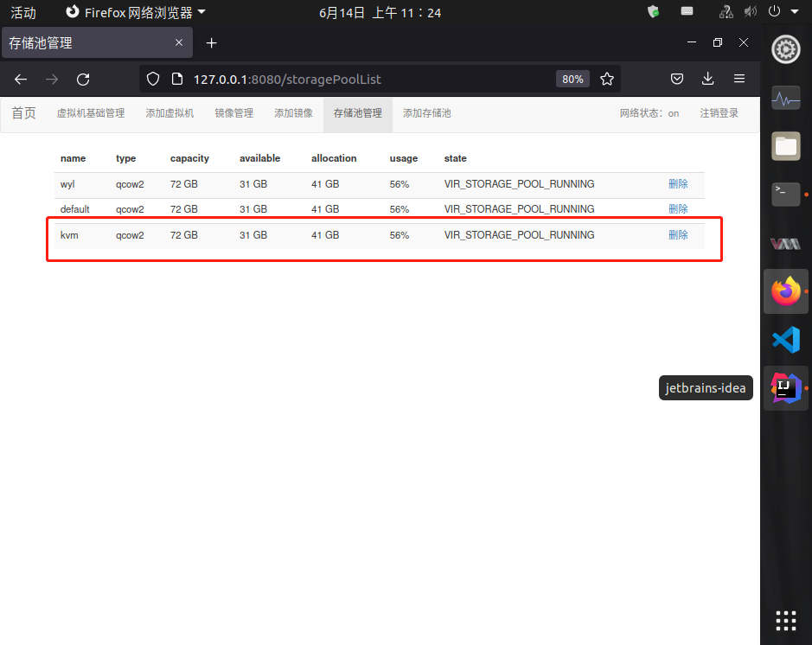This screenshot has width=812, height=645.
Task: Open 添加镜像 page
Action: tap(294, 113)
